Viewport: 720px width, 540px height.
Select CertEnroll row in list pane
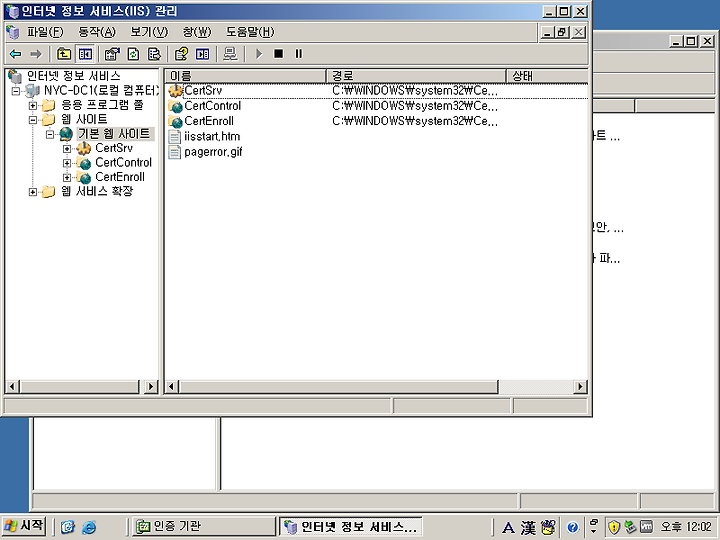(377, 121)
